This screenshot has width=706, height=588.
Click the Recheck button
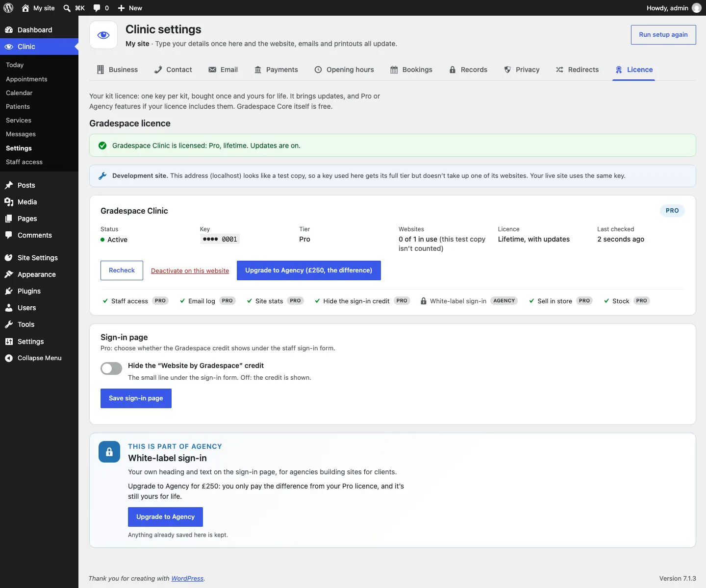[x=122, y=270]
